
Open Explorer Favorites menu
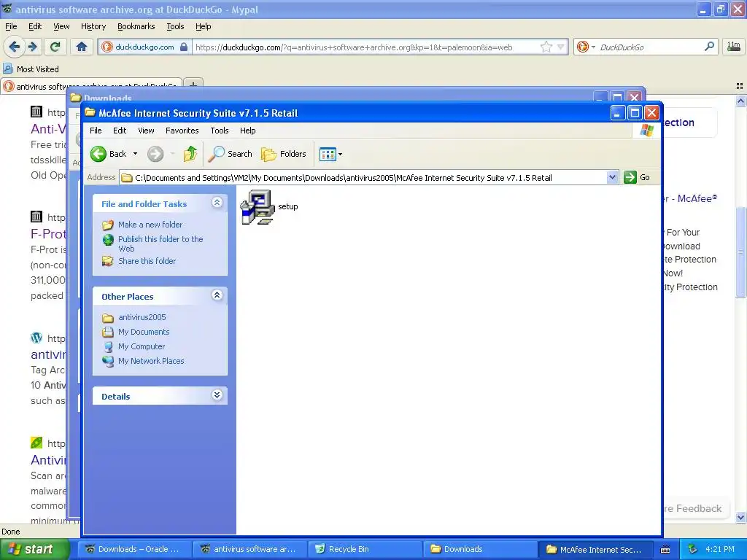click(x=182, y=131)
